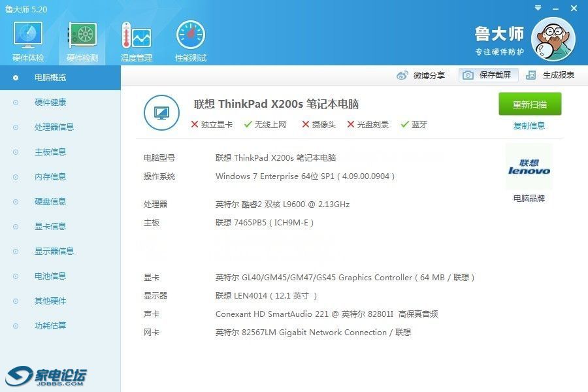Screen dimensions: 588x392
Task: Click the 保存截屏 save screenshot button
Action: point(488,75)
